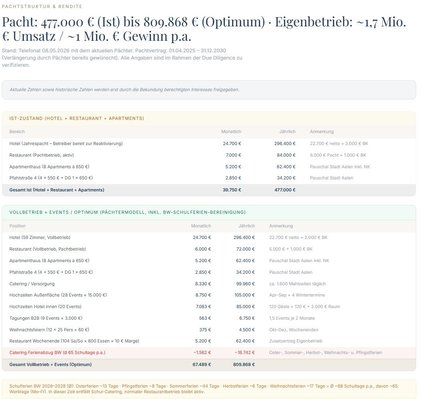Image resolution: width=422 pixels, height=400 pixels.
Task: Select the Hotel 59 Zimmer Vollbetrieb row
Action: pyautogui.click(x=209, y=238)
